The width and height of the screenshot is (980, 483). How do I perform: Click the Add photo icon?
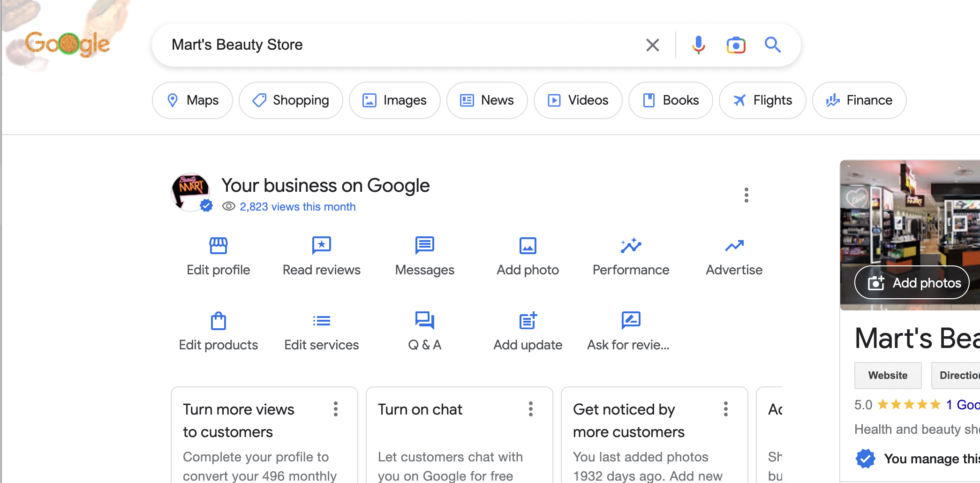coord(528,245)
